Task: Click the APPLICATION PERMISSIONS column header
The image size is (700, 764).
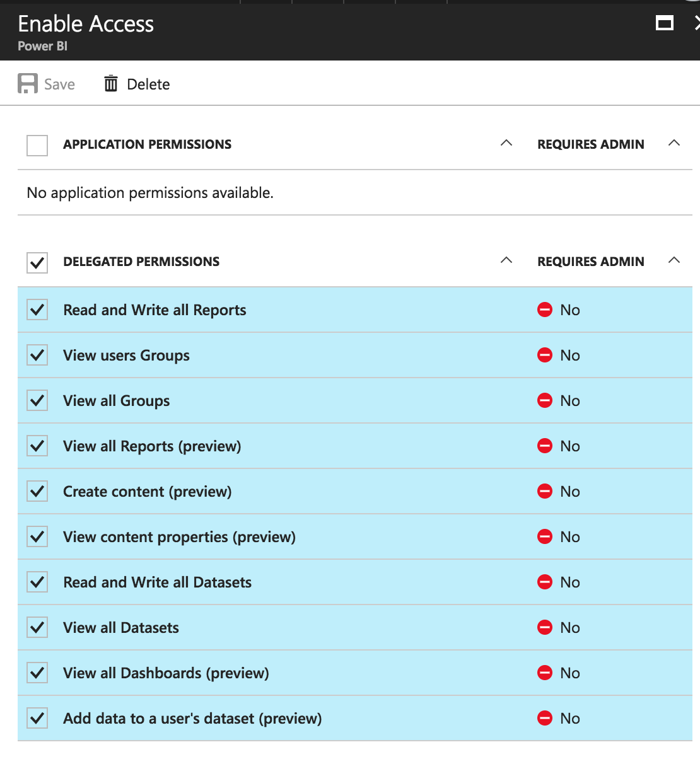Action: pos(148,144)
